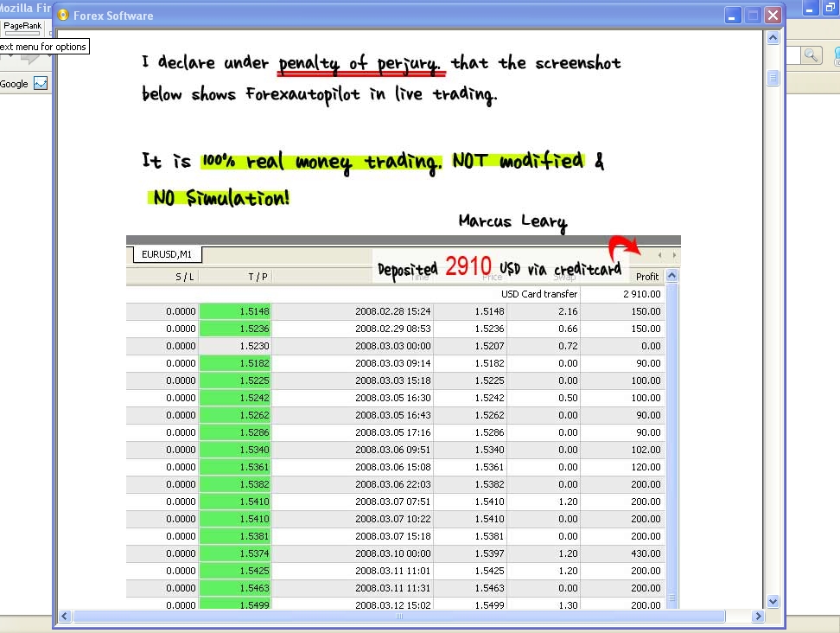Click the profit value 120.00
This screenshot has height=633, width=840.
tap(646, 467)
